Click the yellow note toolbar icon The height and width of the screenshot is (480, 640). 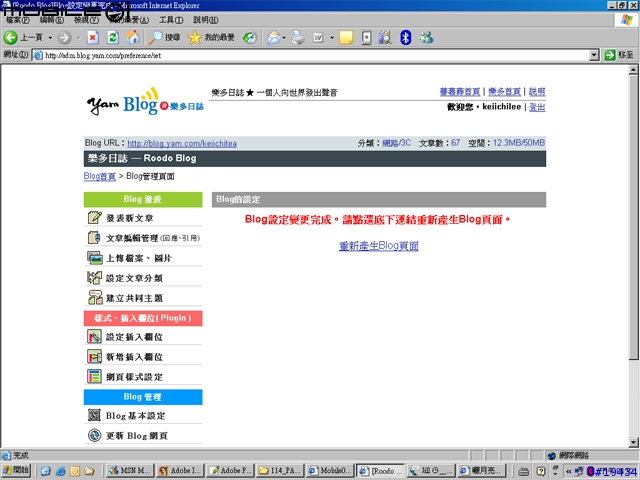[x=346, y=38]
